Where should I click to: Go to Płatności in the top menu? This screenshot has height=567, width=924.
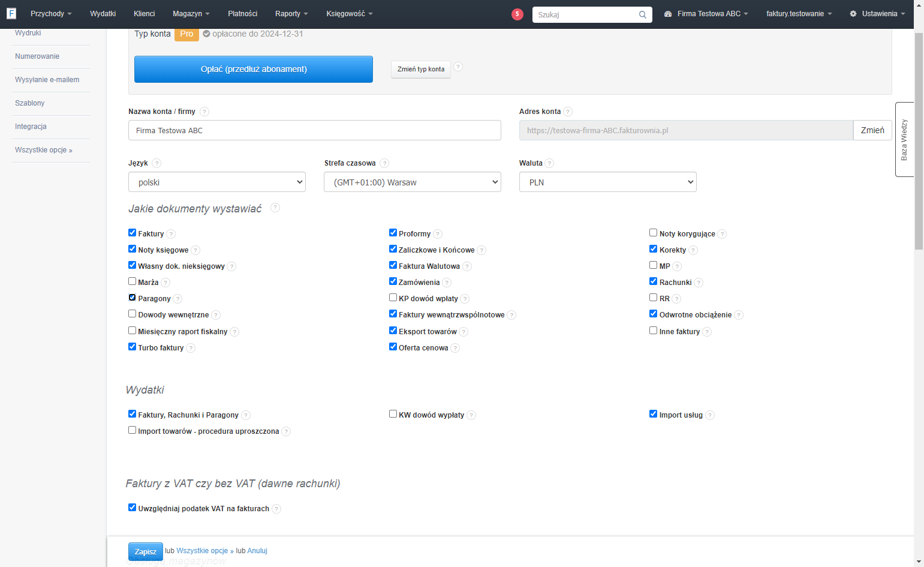[x=243, y=14]
